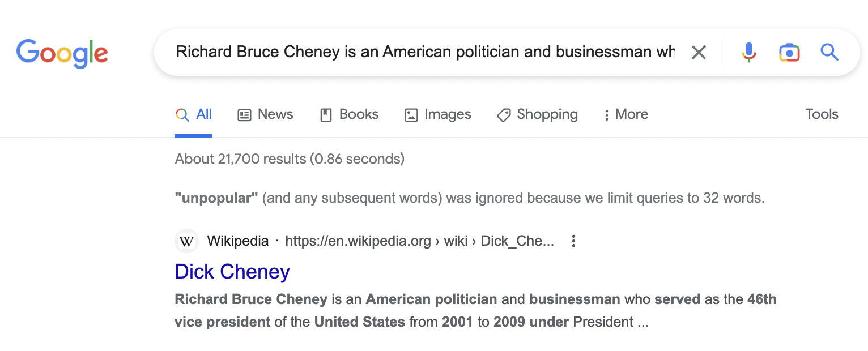Click the Google logo to return home
This screenshot has height=351, width=868.
coord(62,53)
